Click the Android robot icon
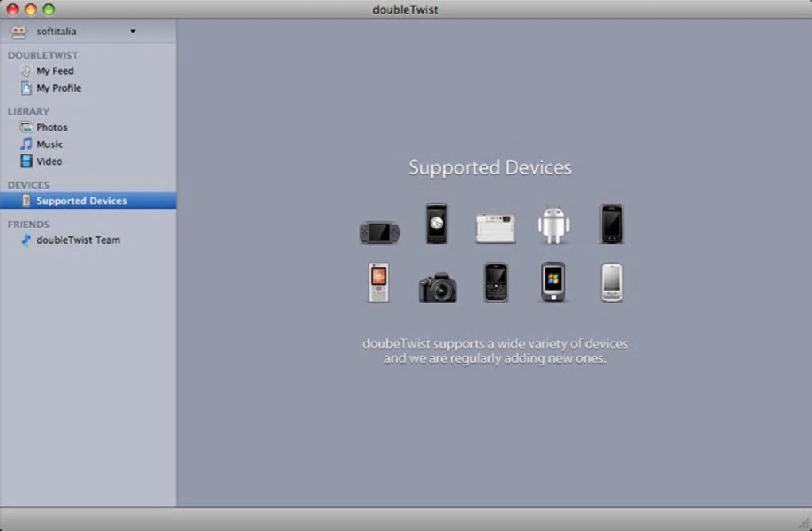 point(553,225)
